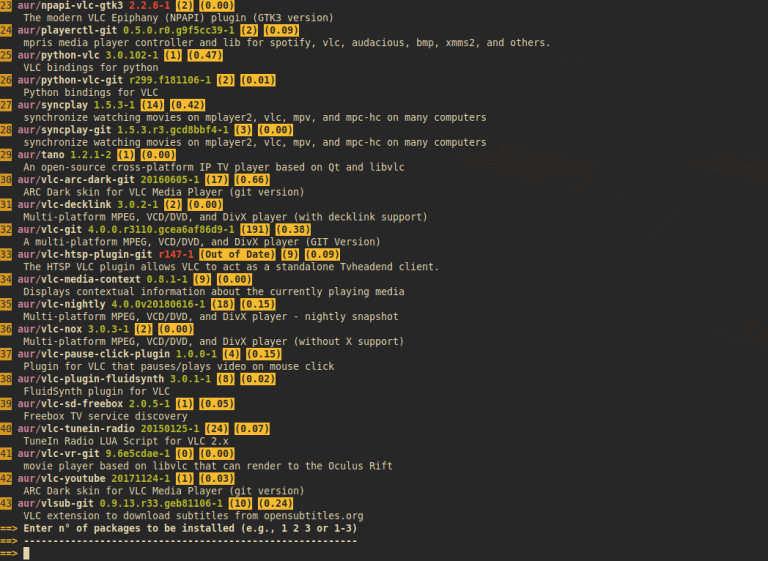This screenshot has width=768, height=561.
Task: Click vote count (24) badge
Action: click(217, 429)
